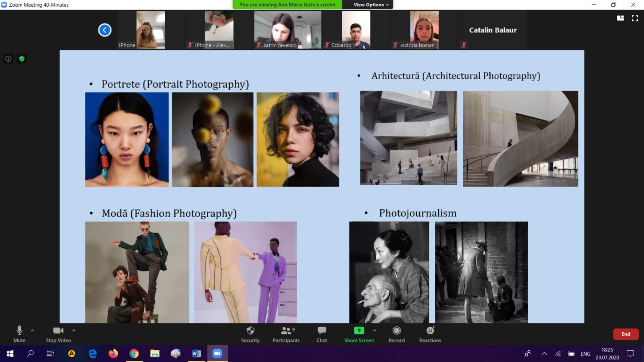Select victoria bostan's video thumbnail
The width and height of the screenshot is (644, 362).
424,30
